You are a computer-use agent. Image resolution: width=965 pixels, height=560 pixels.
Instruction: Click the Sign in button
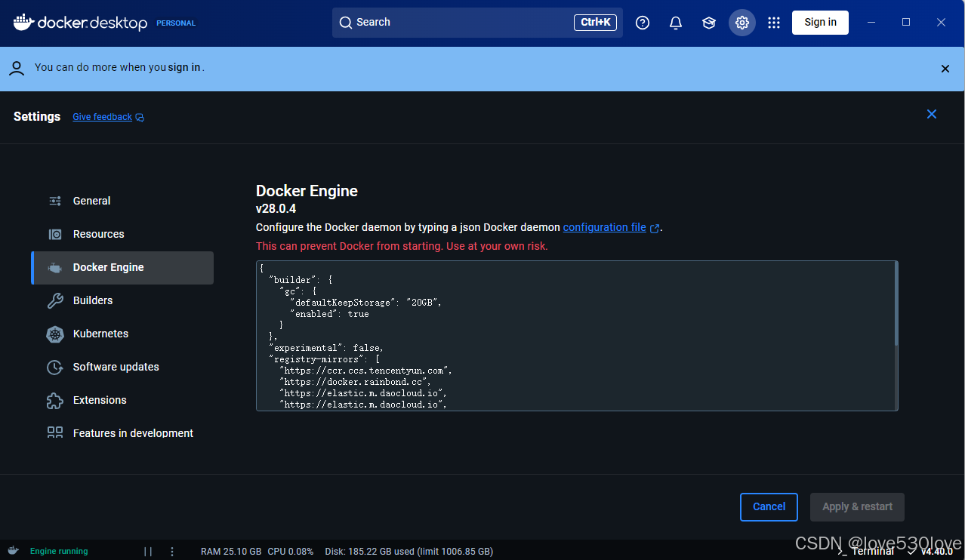pos(820,23)
